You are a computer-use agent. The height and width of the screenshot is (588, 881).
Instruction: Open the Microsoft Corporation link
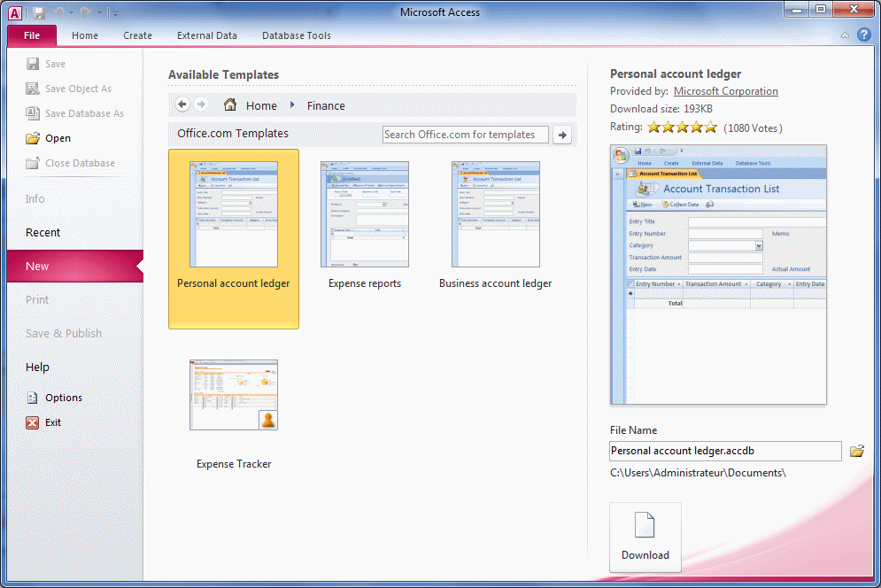(725, 91)
